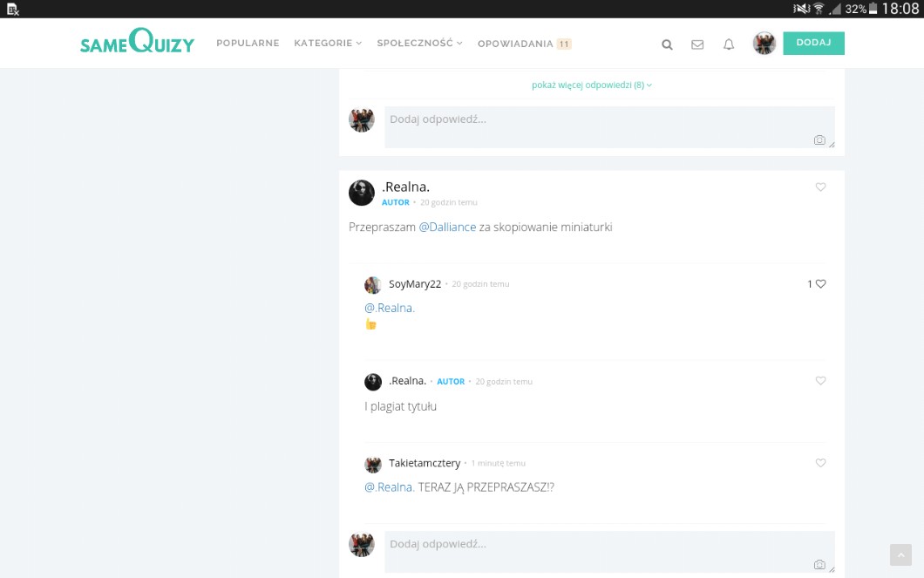Screen dimensions: 924x578
Task: Go to the Popularne page
Action: click(x=248, y=44)
